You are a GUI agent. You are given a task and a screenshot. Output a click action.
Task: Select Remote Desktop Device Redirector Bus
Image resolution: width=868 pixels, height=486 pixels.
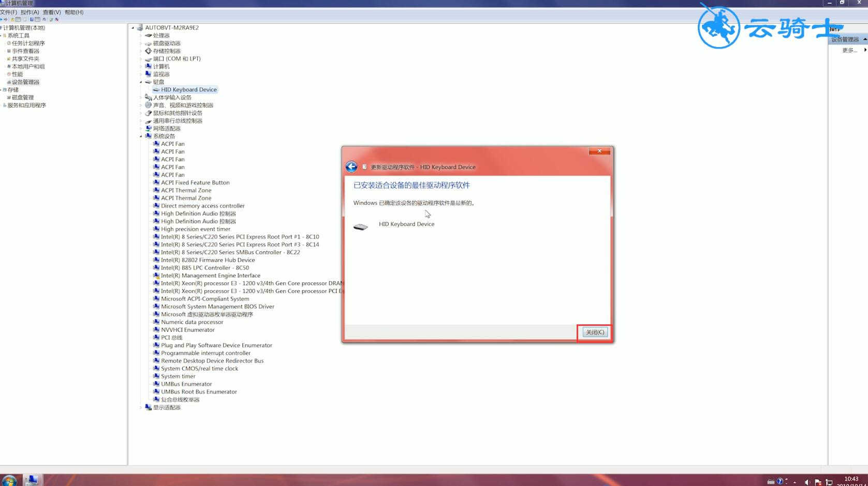point(212,361)
